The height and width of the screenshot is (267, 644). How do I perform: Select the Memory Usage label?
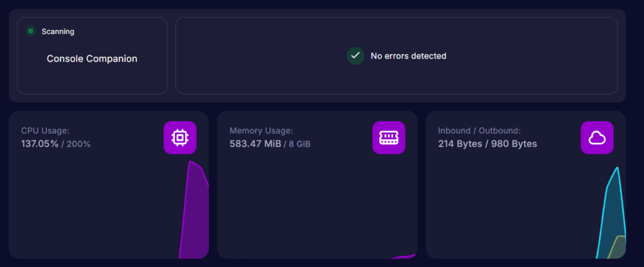coord(261,131)
